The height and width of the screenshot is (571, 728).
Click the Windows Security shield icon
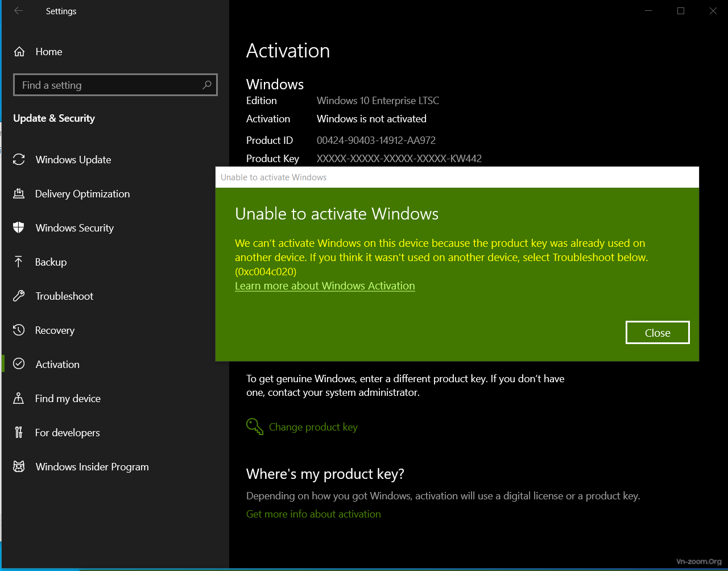coord(19,227)
